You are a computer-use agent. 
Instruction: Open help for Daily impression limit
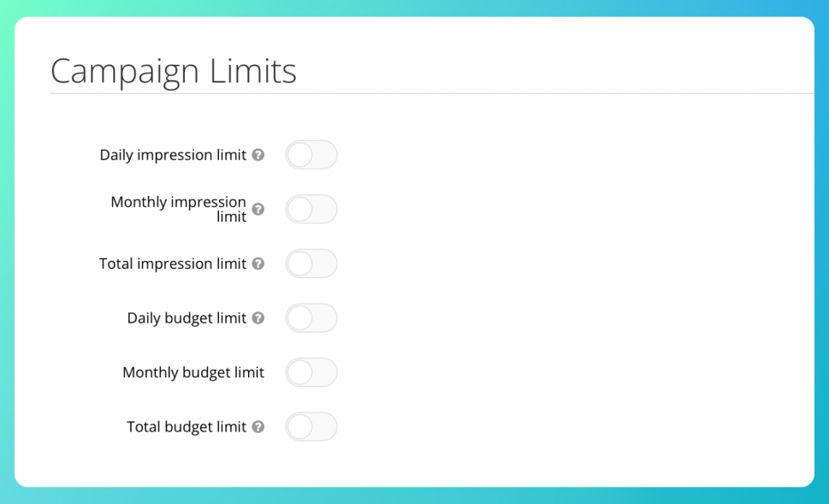(258, 155)
